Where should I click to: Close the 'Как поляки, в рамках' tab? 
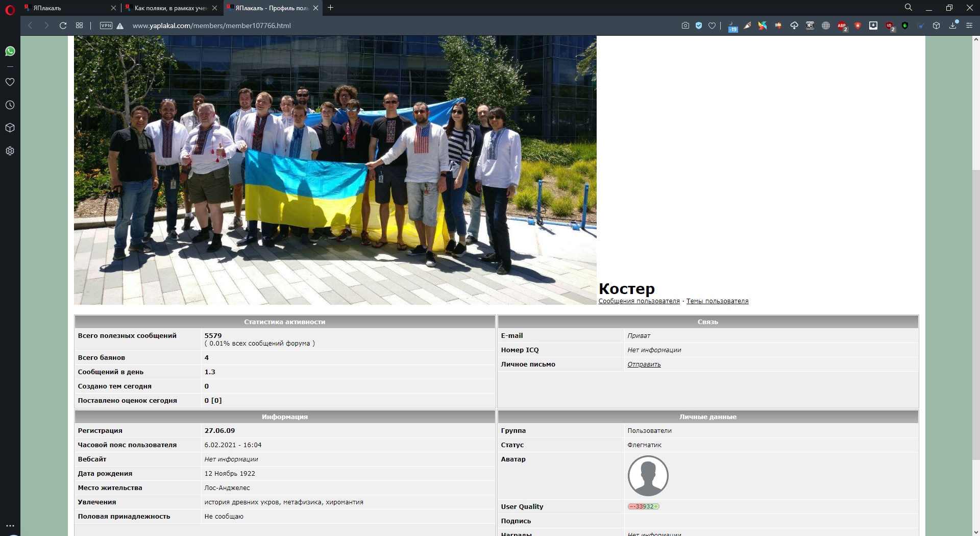[214, 8]
